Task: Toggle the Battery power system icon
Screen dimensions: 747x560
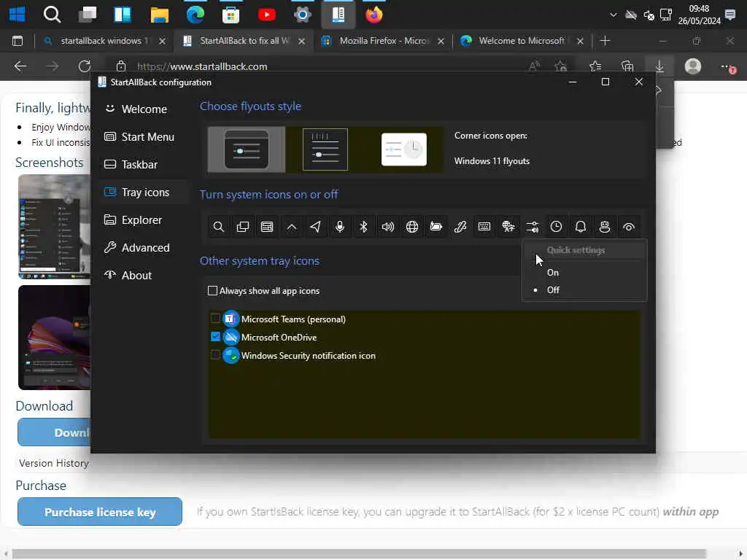Action: [436, 227]
